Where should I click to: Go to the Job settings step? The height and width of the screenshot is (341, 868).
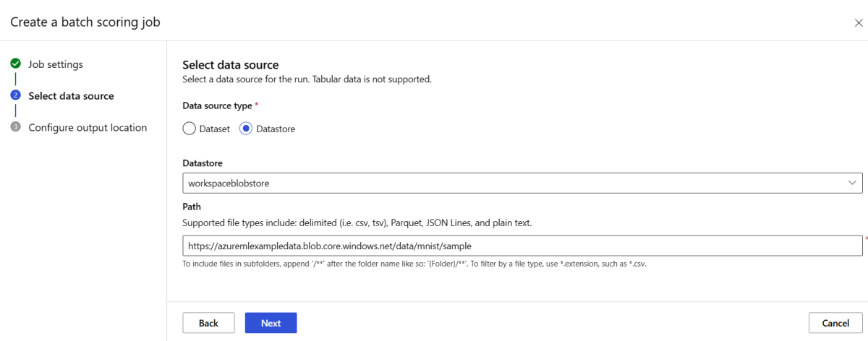tap(56, 64)
